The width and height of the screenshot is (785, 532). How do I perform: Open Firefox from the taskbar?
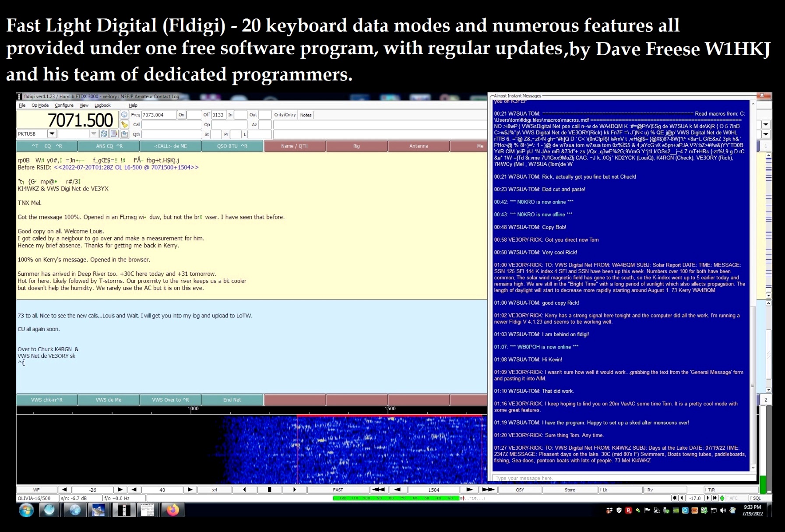[172, 511]
